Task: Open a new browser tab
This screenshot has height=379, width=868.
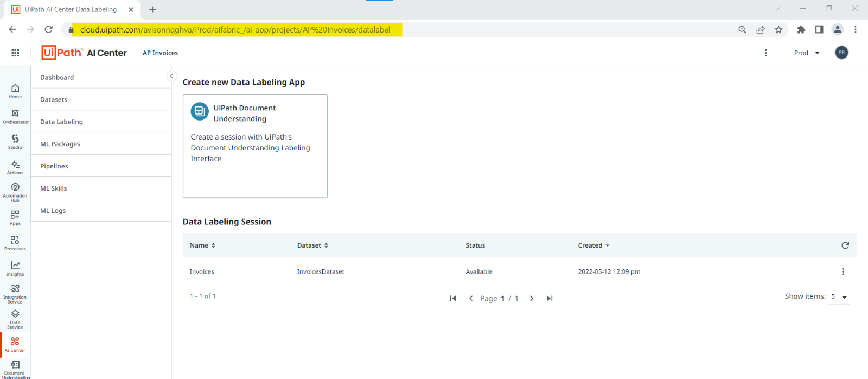Action: point(152,9)
